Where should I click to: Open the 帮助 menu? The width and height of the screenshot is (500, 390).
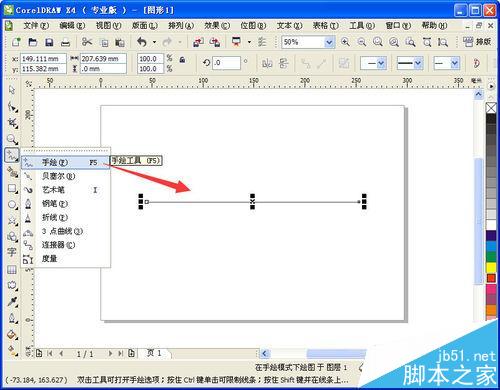(434, 26)
